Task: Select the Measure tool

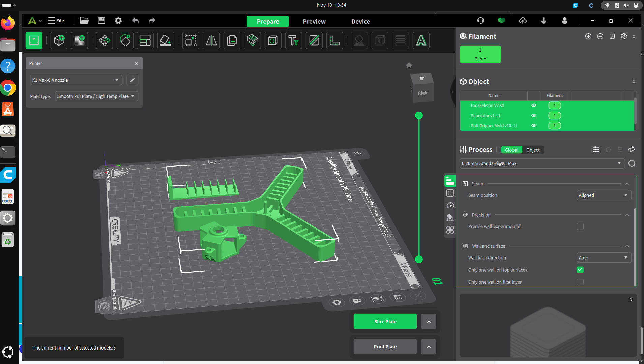Action: 334,41
